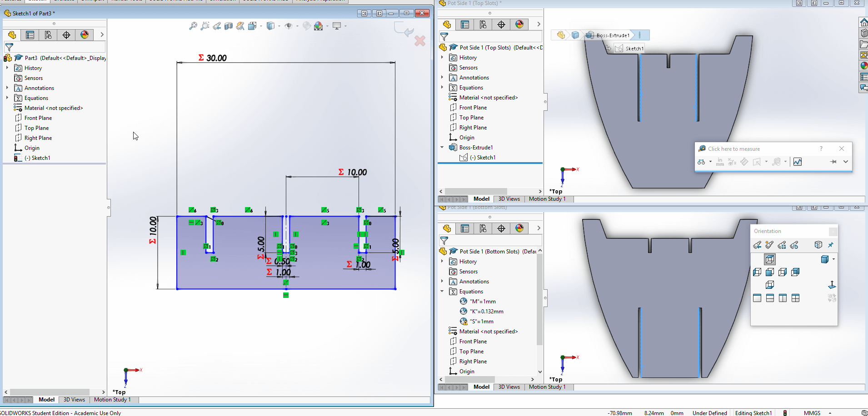
Task: Select the Zoom to Area tool
Action: click(205, 26)
